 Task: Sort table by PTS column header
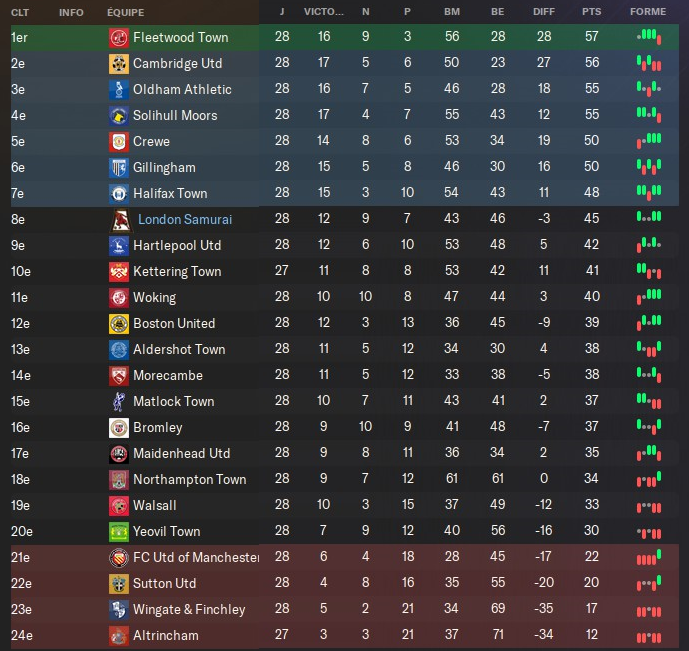click(592, 12)
